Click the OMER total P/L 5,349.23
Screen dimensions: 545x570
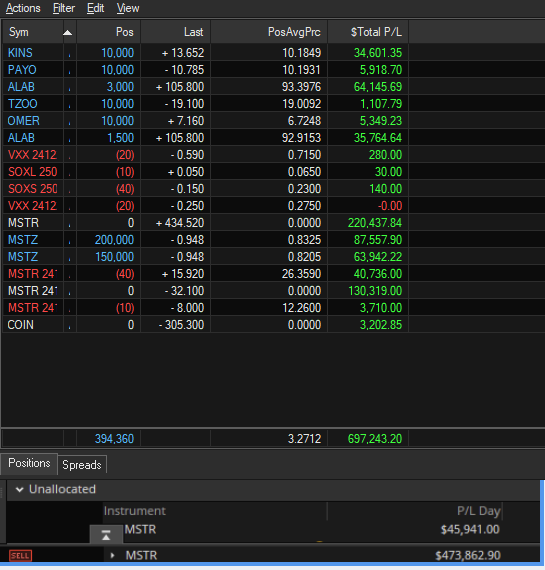381,121
